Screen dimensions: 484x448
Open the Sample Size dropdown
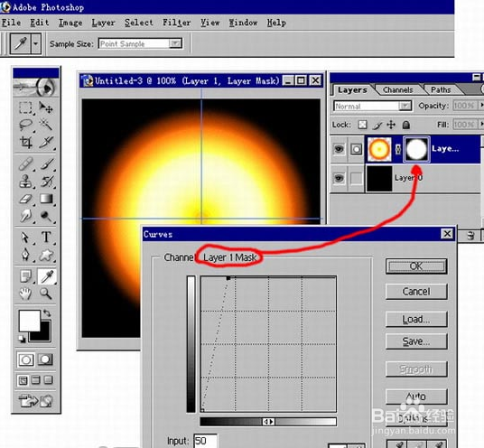coord(175,43)
